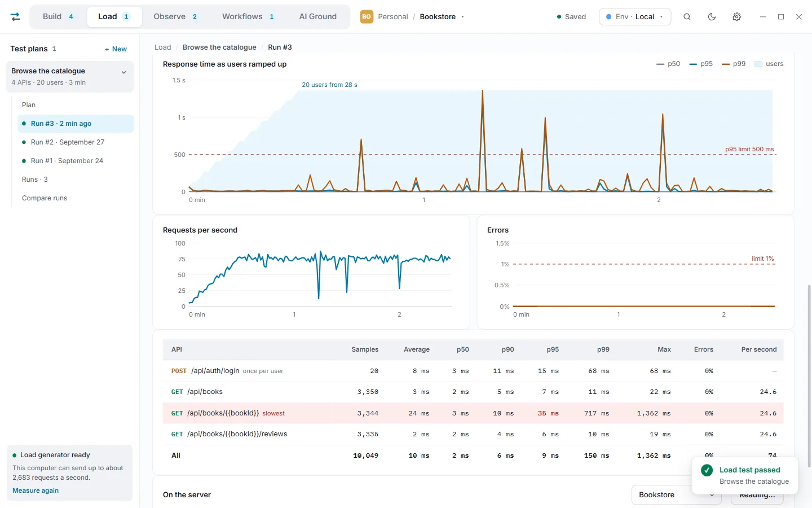This screenshot has width=812, height=508.
Task: Click the Average column header
Action: (417, 349)
